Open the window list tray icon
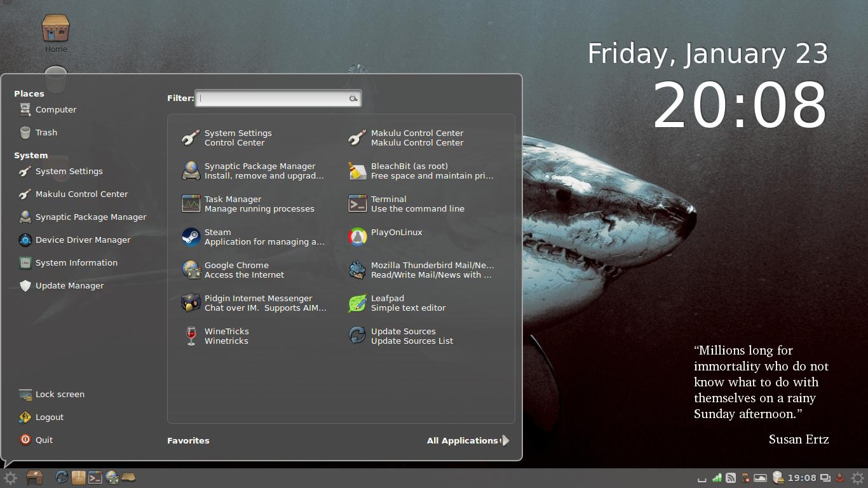The image size is (868, 488). coord(825,478)
